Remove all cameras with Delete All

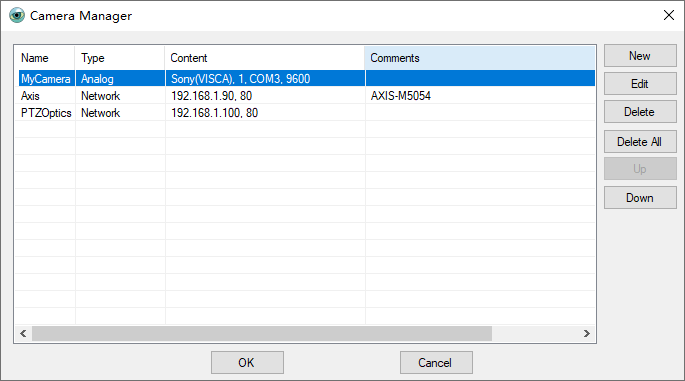tap(640, 142)
